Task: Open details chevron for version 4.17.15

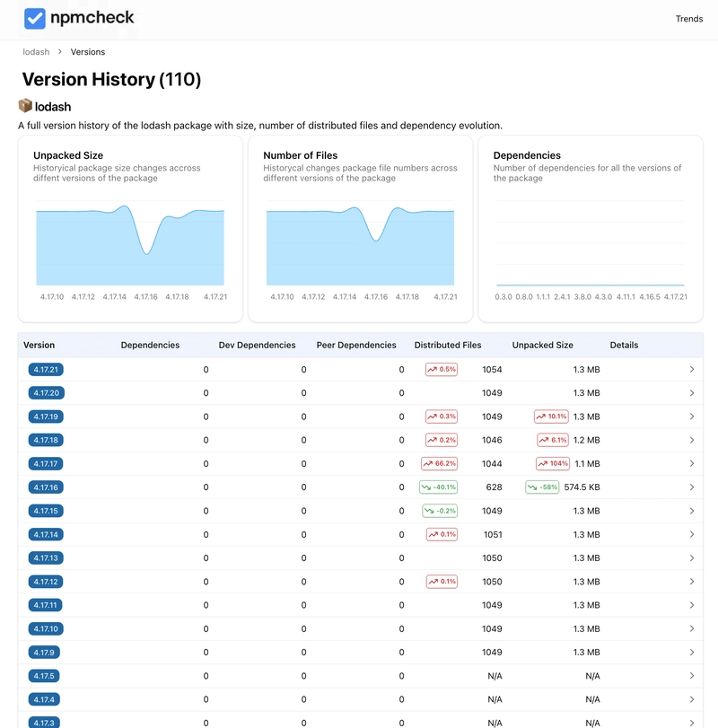Action: (692, 511)
